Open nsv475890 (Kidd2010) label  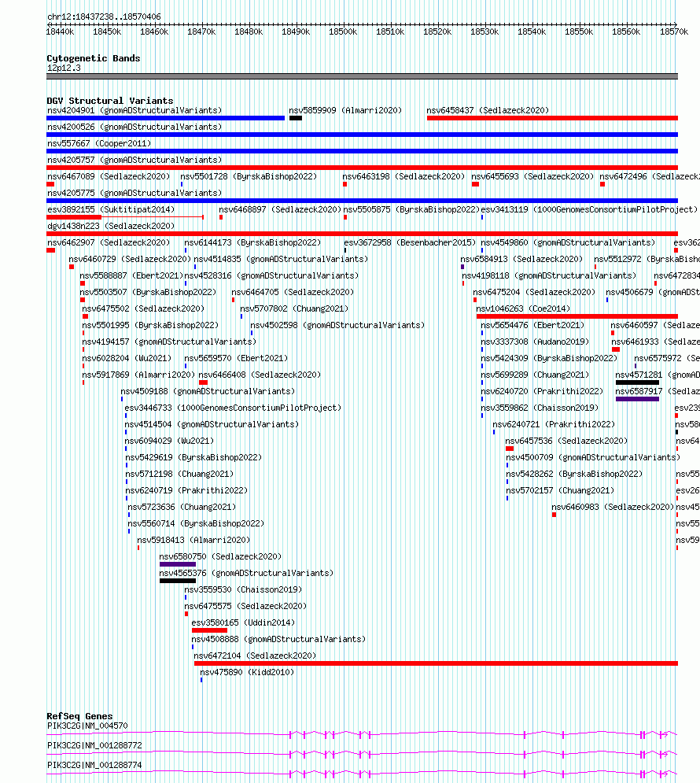pyautogui.click(x=247, y=672)
